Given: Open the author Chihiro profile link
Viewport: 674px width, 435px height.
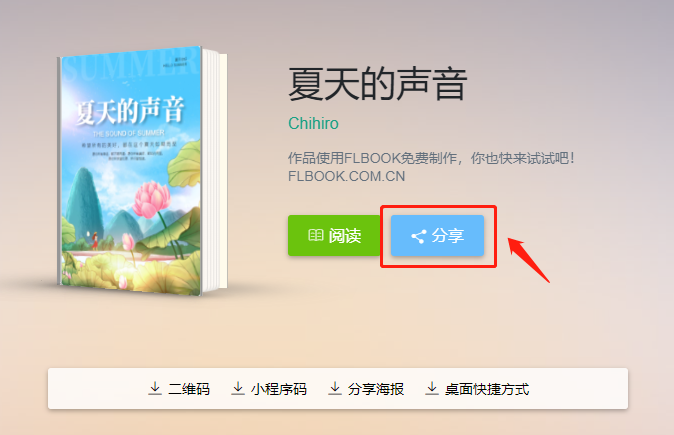Looking at the screenshot, I should (x=313, y=123).
